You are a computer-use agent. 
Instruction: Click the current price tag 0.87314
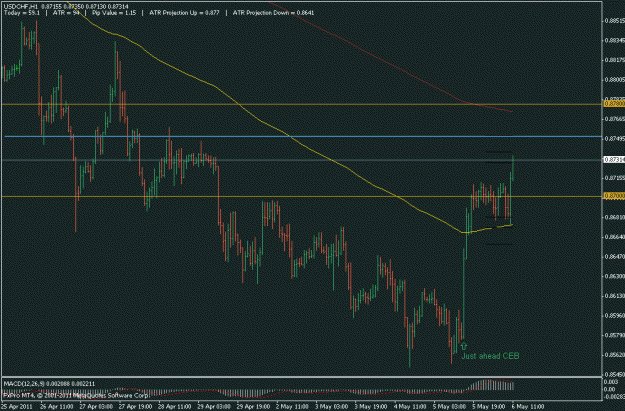[614, 159]
